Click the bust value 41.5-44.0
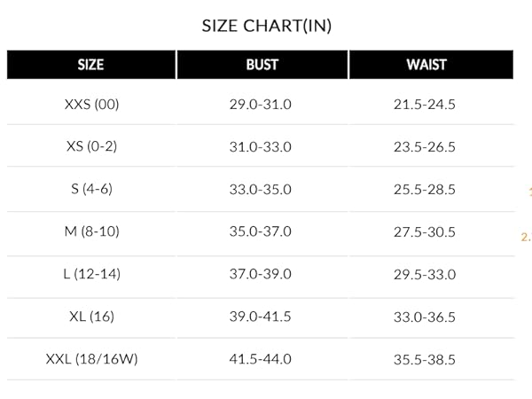 (260, 359)
